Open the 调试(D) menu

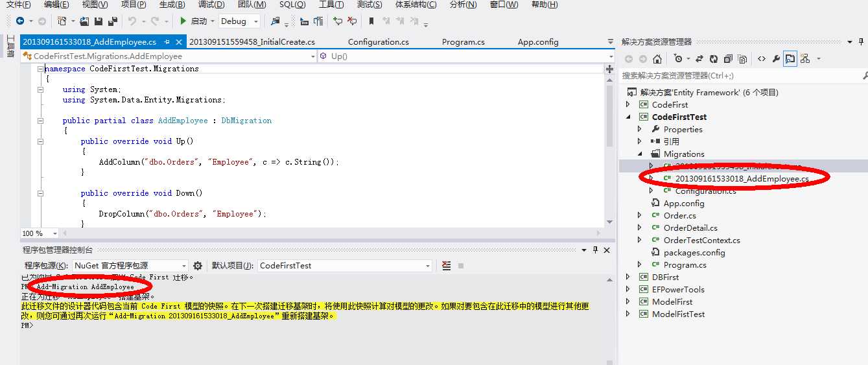click(211, 5)
